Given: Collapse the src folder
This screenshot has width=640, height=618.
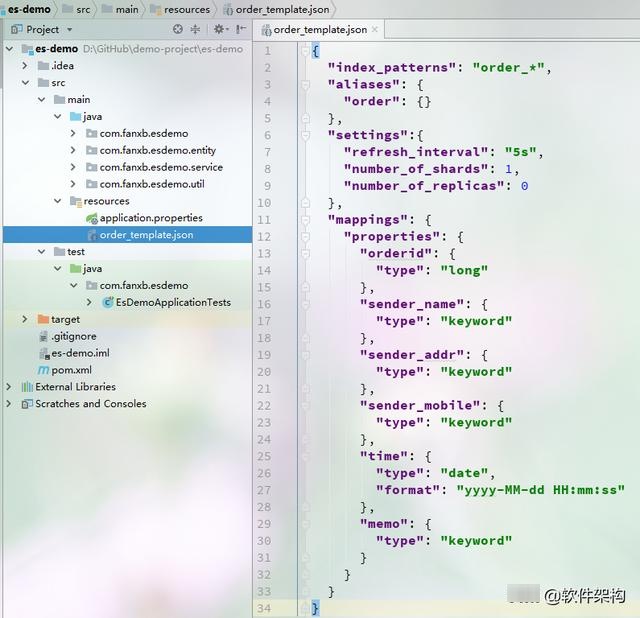Looking at the screenshot, I should pos(25,83).
